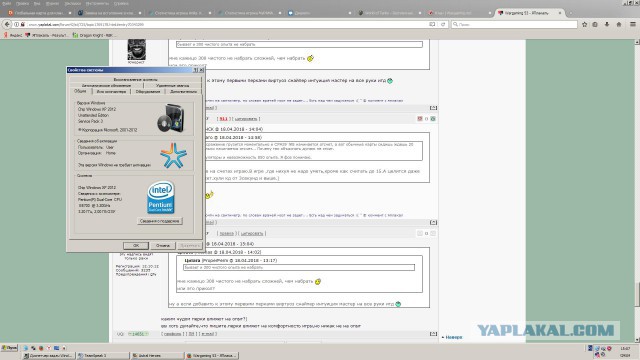Open the Справка menu
The image size is (640, 360).
(x=121, y=3)
